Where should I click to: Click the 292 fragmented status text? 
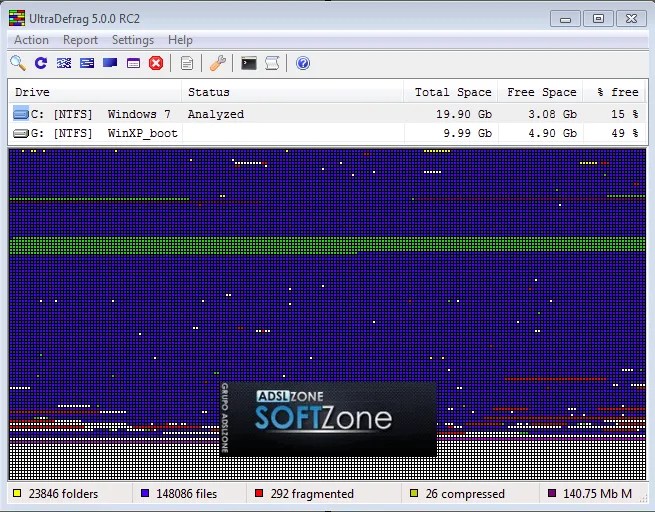tap(312, 494)
